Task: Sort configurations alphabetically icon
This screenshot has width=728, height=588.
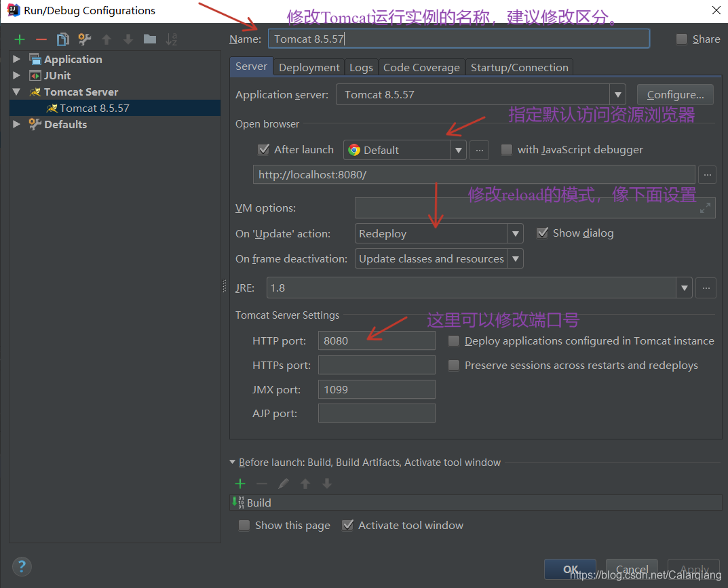Action: click(172, 39)
